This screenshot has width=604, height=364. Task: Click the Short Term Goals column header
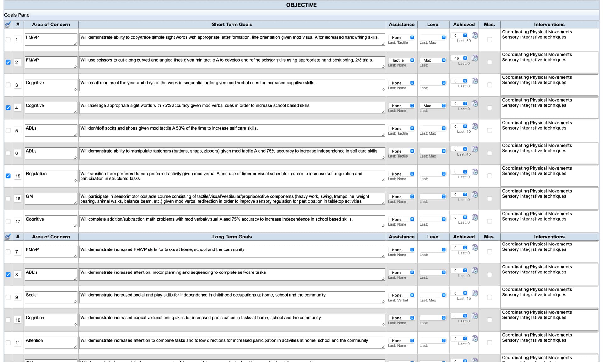(232, 25)
